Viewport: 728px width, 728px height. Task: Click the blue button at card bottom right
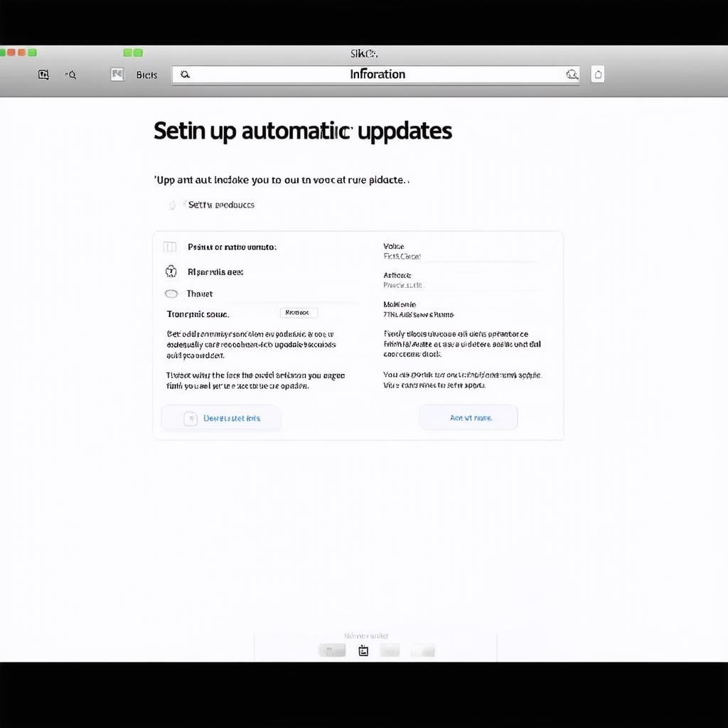[x=469, y=418]
